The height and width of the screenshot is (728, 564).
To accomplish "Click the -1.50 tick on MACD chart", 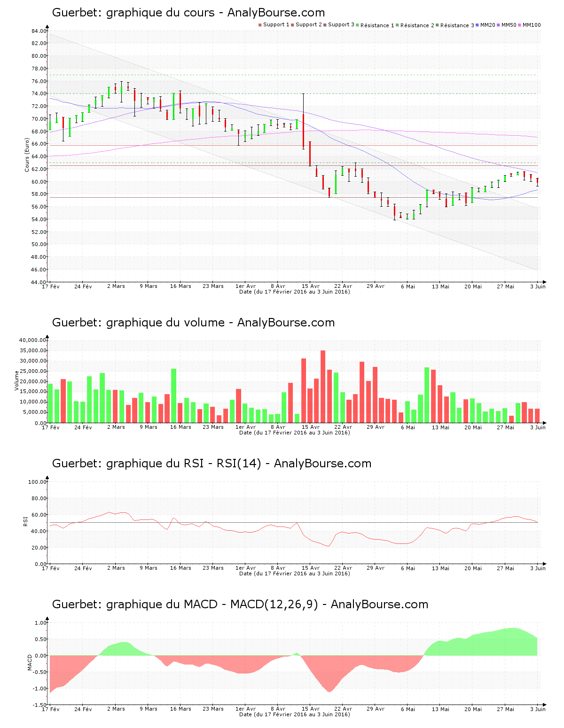I will [39, 705].
